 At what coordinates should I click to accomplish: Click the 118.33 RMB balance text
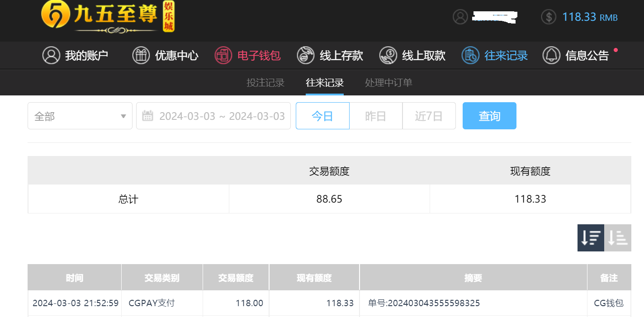[590, 17]
